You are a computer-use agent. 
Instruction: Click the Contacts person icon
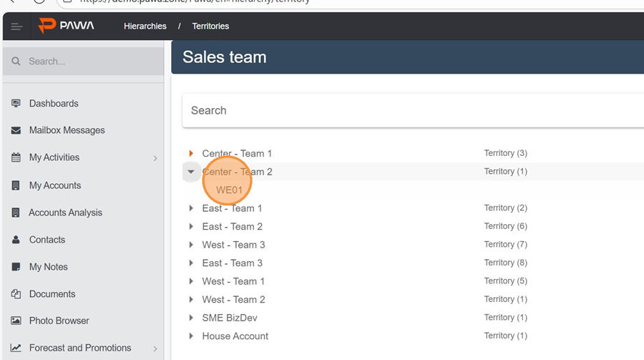click(x=16, y=240)
